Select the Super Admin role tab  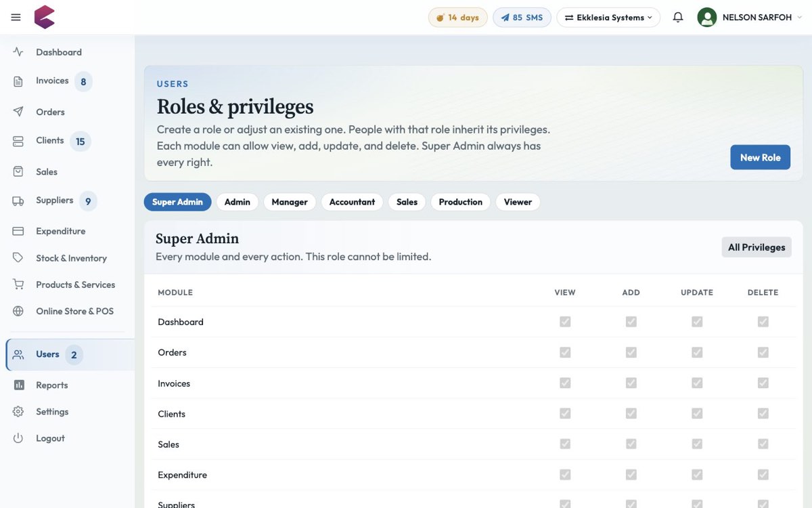[177, 202]
